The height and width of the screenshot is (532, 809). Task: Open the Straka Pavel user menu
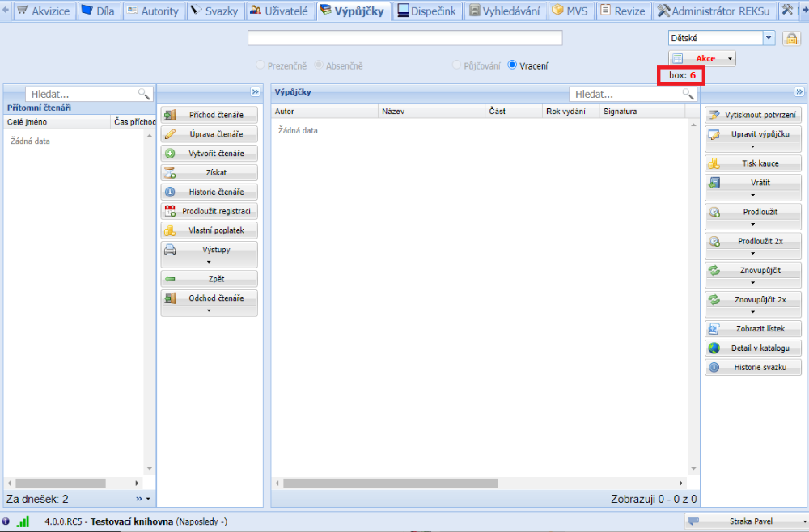pos(745,521)
